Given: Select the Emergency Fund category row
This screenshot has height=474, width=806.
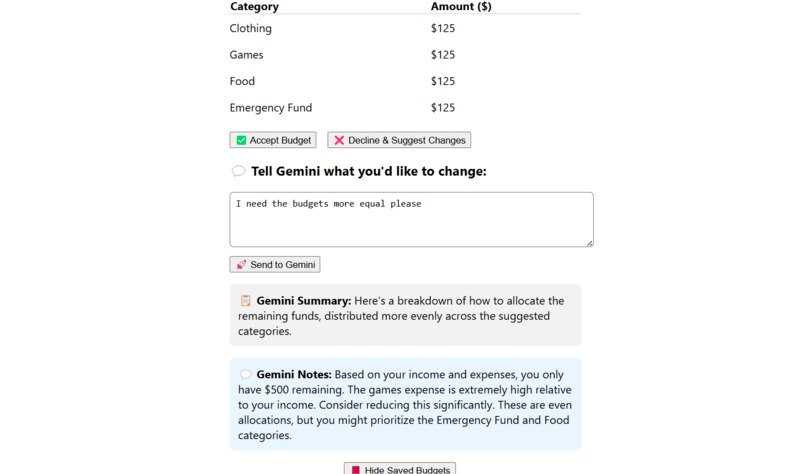Looking at the screenshot, I should (405, 107).
